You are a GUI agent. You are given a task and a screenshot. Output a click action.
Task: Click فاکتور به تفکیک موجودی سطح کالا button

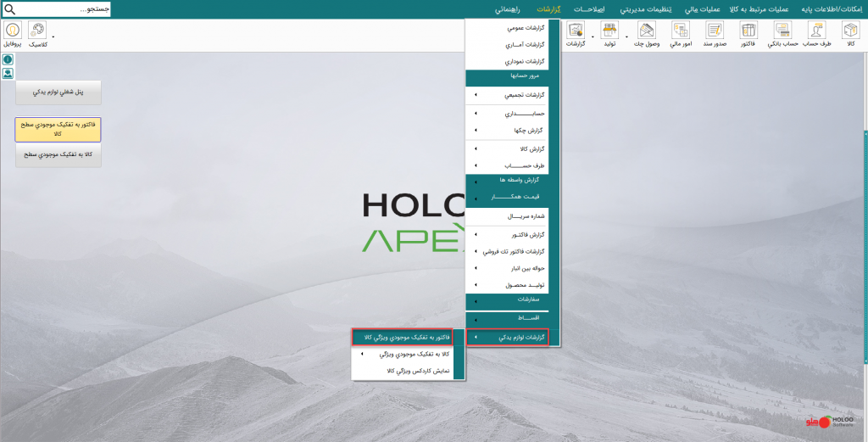point(58,130)
